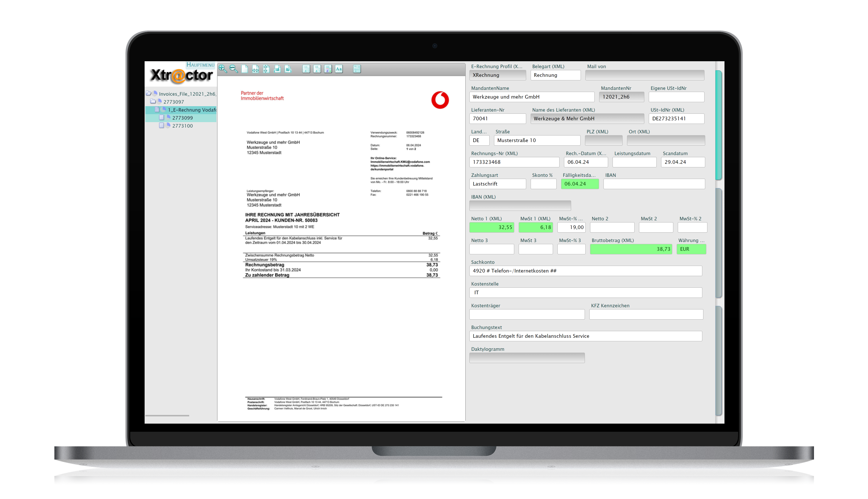Click the MandantenNr field 12021_2h6
The image size is (868, 499).
[622, 97]
